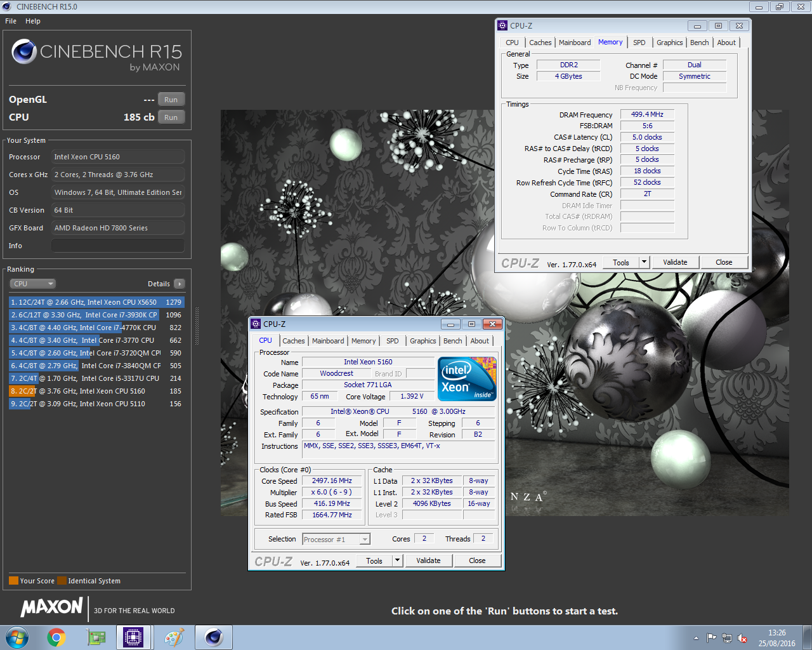Click the CPU-Z memory window title icon
Screen dimensions: 812x650
point(502,25)
